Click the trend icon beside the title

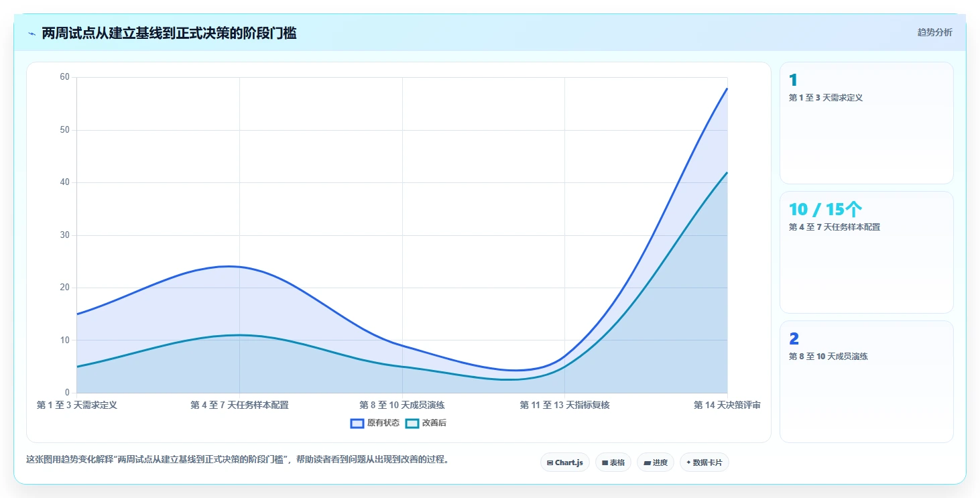click(32, 34)
